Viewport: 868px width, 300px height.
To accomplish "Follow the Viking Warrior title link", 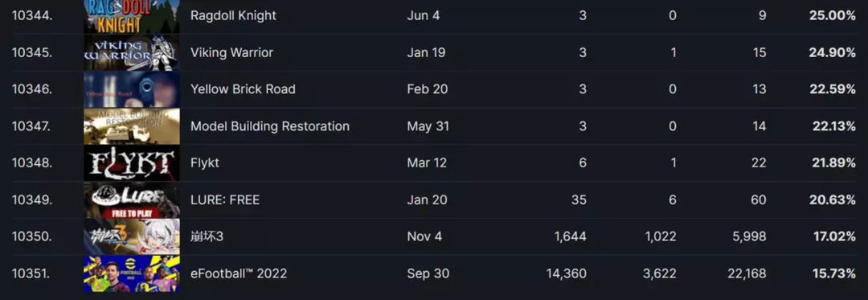I will (231, 52).
